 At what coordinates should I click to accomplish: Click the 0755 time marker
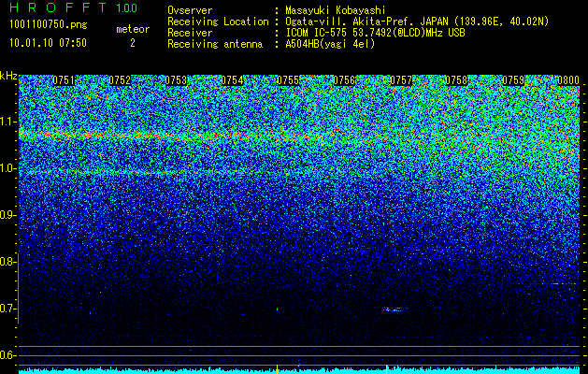pos(288,80)
